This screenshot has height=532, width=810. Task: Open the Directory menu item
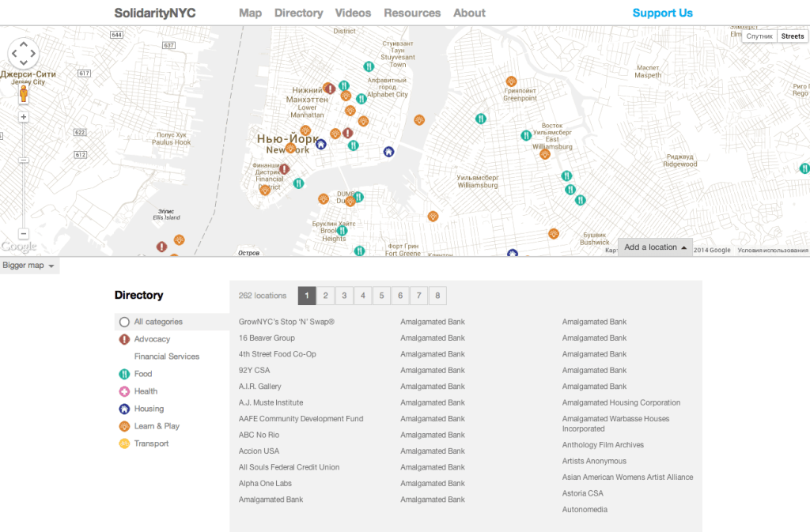[x=298, y=13]
